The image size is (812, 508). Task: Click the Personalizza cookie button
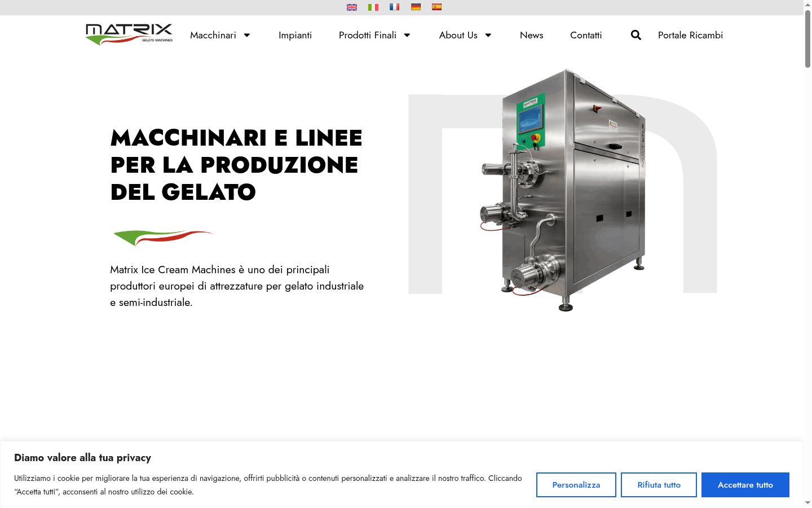[576, 485]
